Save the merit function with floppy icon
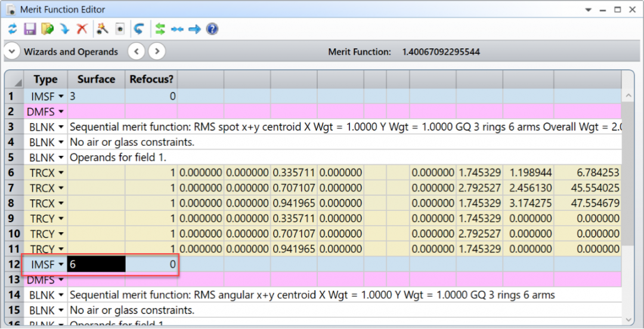Image resolution: width=644 pixels, height=329 pixels. tap(30, 29)
